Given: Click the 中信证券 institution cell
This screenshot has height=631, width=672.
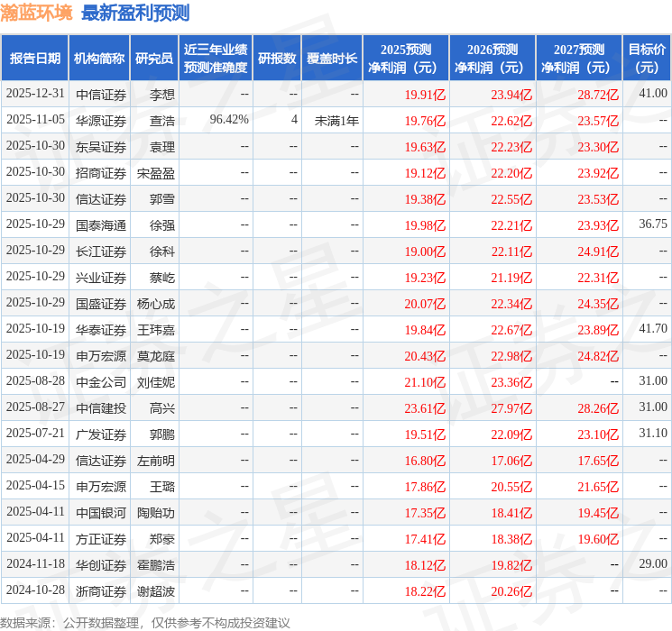Looking at the screenshot, I should 101,95.
